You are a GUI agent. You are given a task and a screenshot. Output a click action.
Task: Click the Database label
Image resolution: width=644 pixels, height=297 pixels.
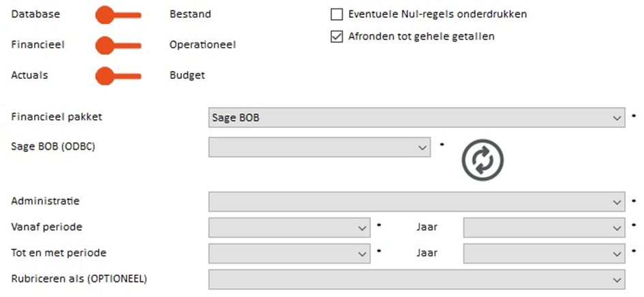(35, 14)
